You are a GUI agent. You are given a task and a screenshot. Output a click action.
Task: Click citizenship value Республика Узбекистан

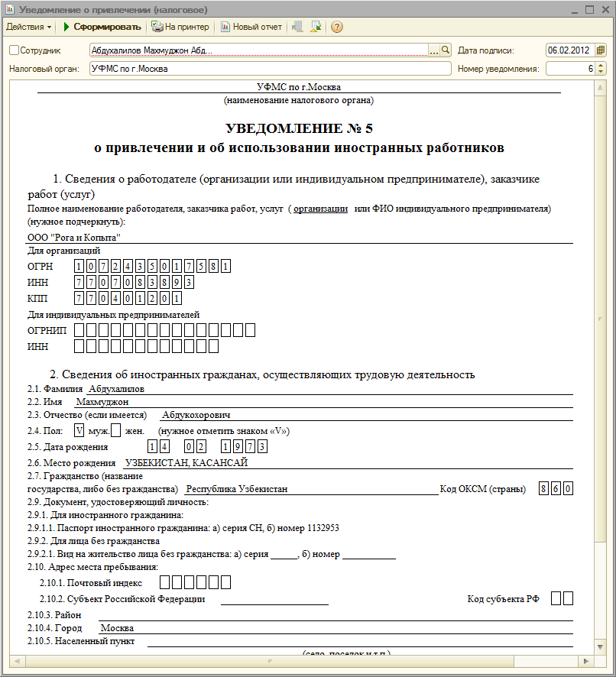pos(237,489)
